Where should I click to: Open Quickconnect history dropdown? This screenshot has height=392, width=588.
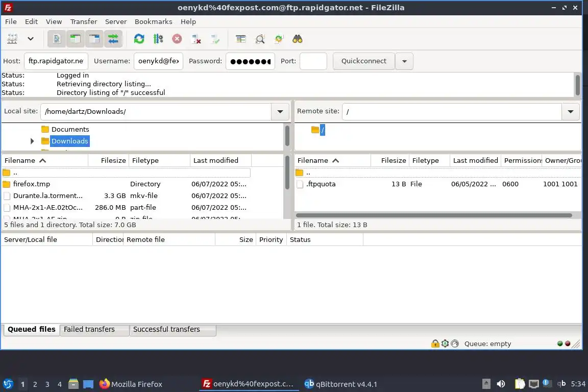click(404, 61)
